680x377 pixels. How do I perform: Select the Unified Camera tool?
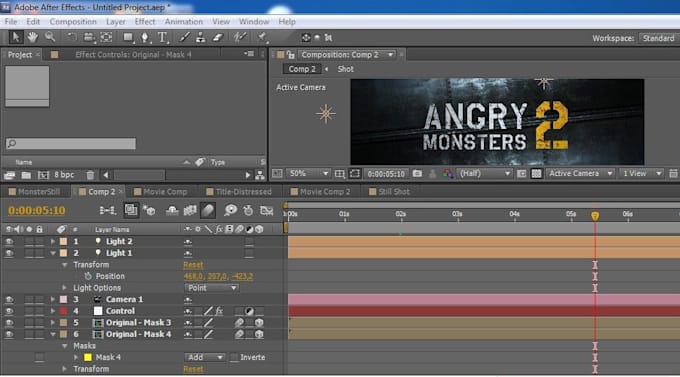tap(88, 38)
